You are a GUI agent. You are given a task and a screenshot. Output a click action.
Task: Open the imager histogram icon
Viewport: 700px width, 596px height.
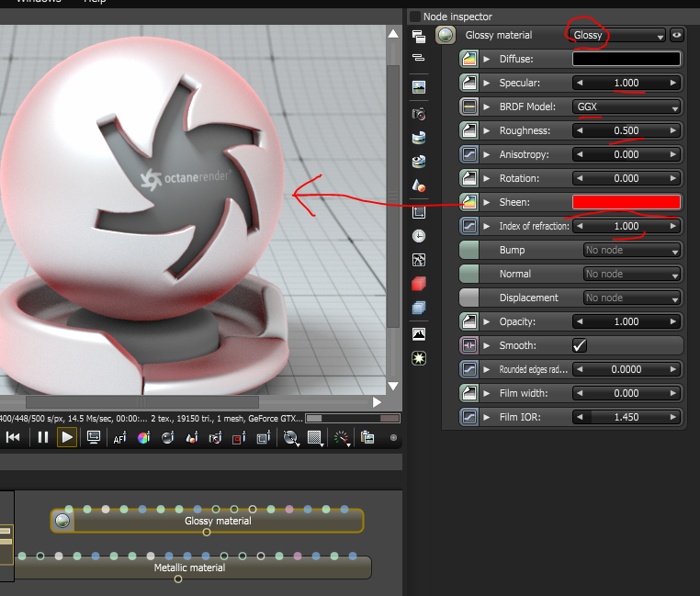(x=419, y=334)
